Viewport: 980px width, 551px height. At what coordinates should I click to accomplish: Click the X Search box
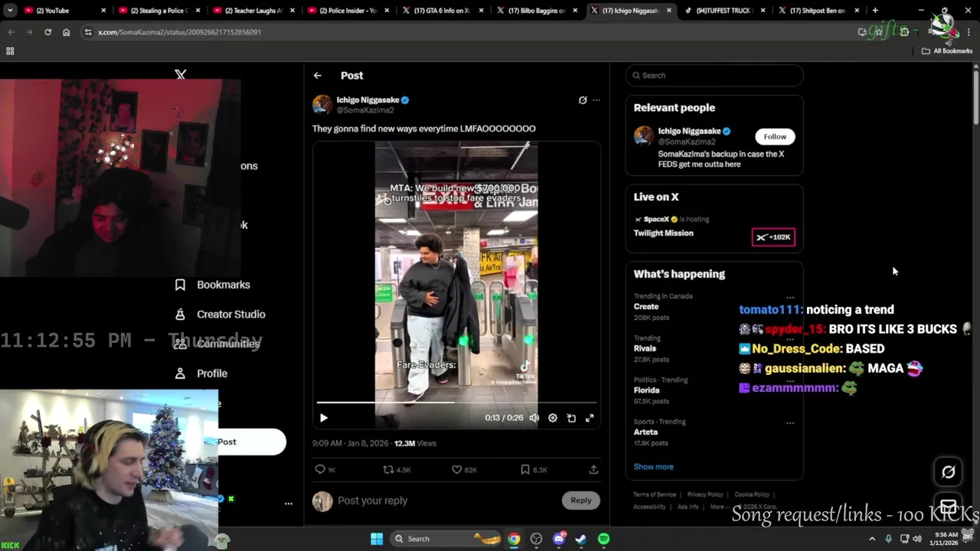coord(714,75)
